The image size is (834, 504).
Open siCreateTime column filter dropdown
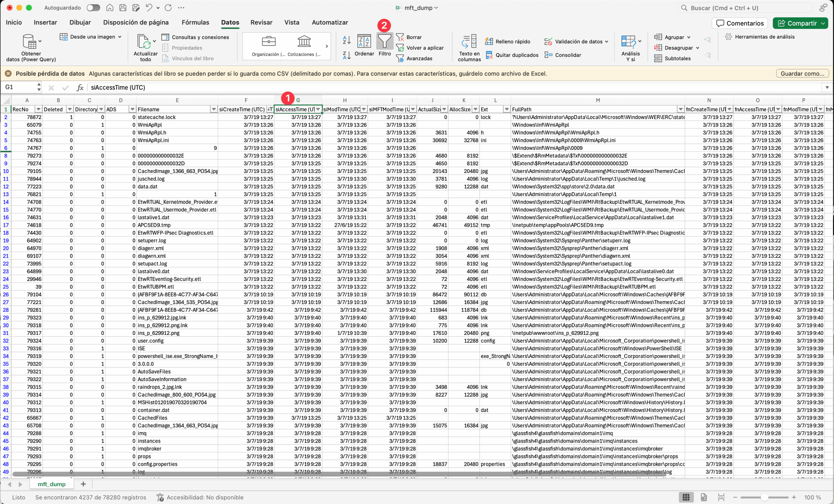[x=270, y=109]
